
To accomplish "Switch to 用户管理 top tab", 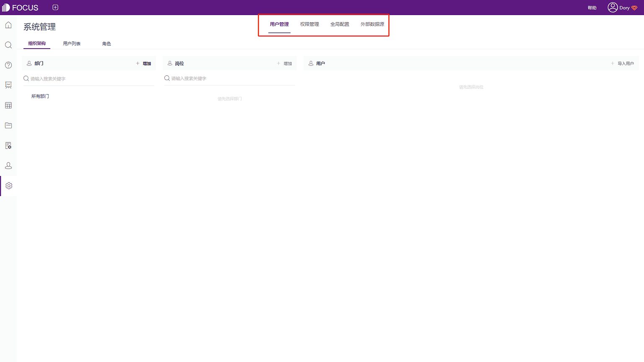I will [279, 24].
